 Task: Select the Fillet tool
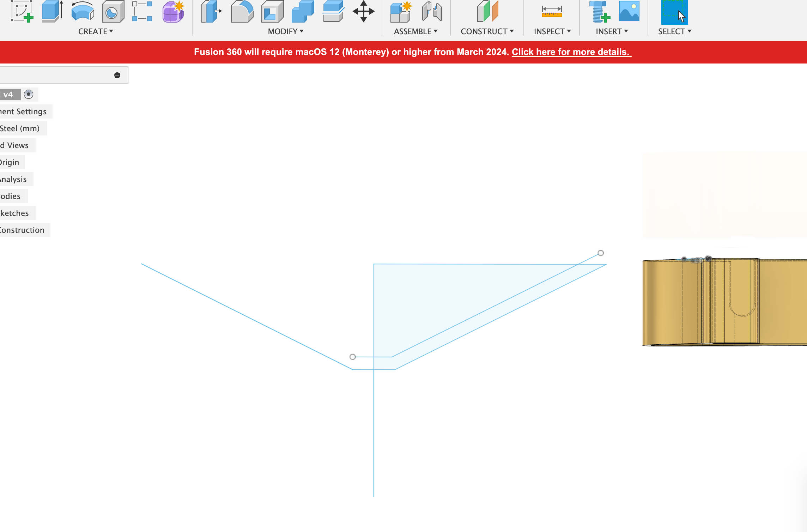coord(242,11)
